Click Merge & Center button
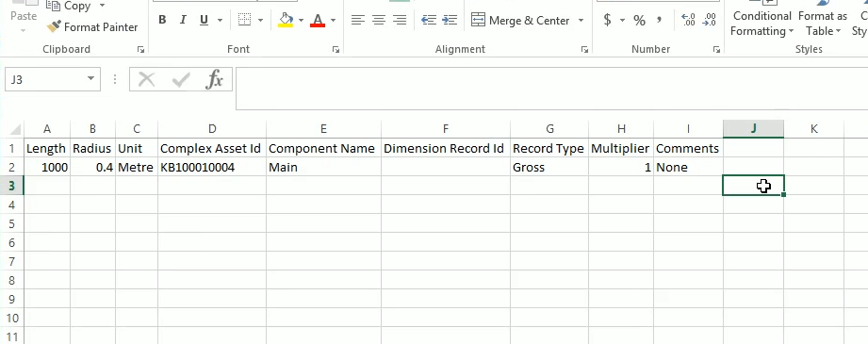This screenshot has width=868, height=344. (520, 21)
